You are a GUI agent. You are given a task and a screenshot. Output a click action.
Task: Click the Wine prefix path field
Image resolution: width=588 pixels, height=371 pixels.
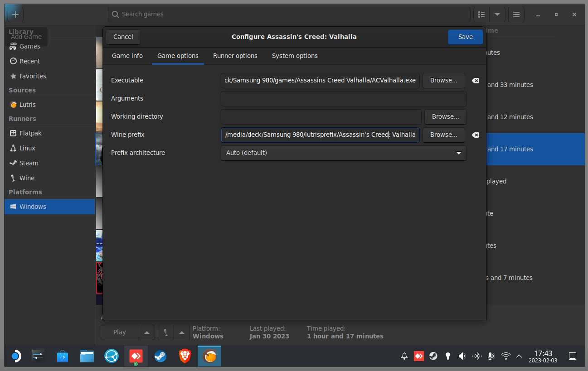[320, 135]
